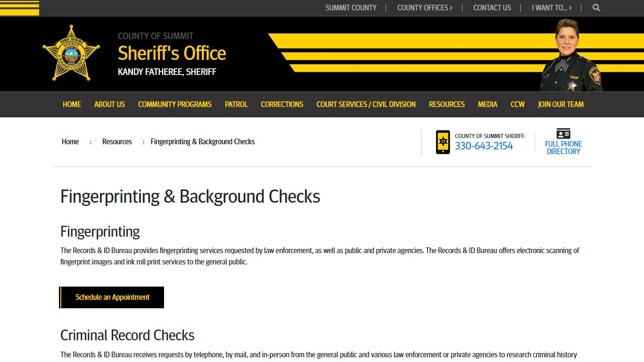644x362 pixels.
Task: Click the COUNTY OF SUMMIT SHERIFF: label
Action: (490, 136)
